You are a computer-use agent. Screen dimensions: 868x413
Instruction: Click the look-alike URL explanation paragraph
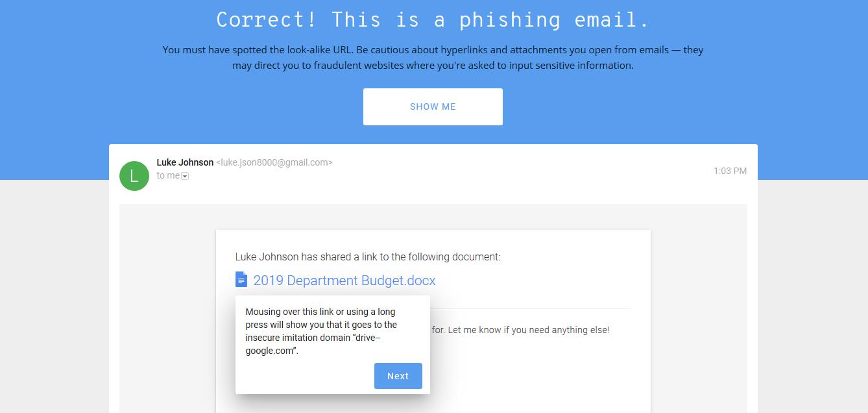click(433, 57)
